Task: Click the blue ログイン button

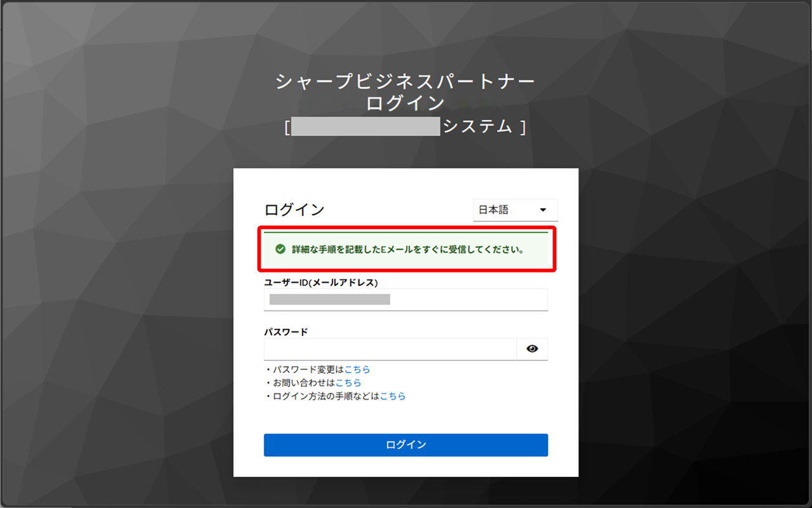Action: click(x=406, y=445)
